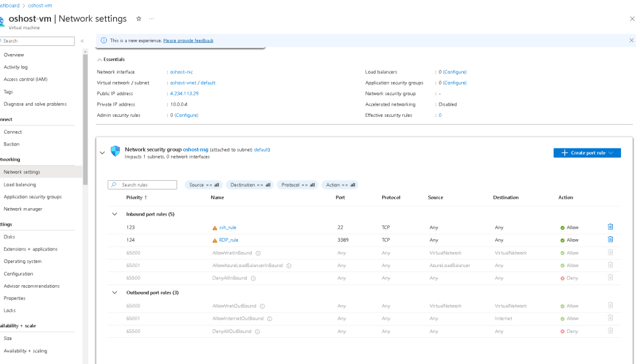This screenshot has width=636, height=364.
Task: Click the trash icon for DenyAllOutBound
Action: pos(610,330)
